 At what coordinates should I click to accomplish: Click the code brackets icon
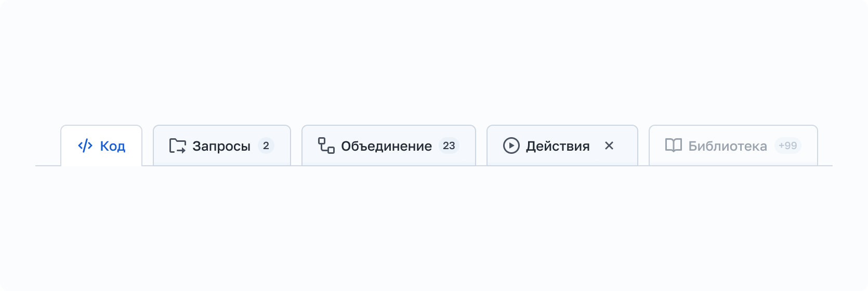click(85, 146)
